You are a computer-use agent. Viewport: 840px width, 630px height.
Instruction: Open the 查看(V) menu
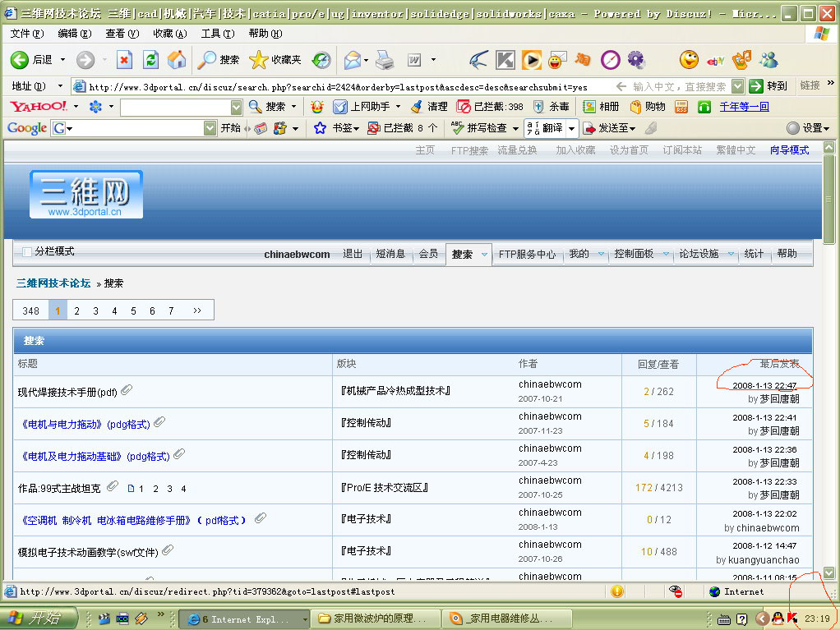click(x=122, y=34)
